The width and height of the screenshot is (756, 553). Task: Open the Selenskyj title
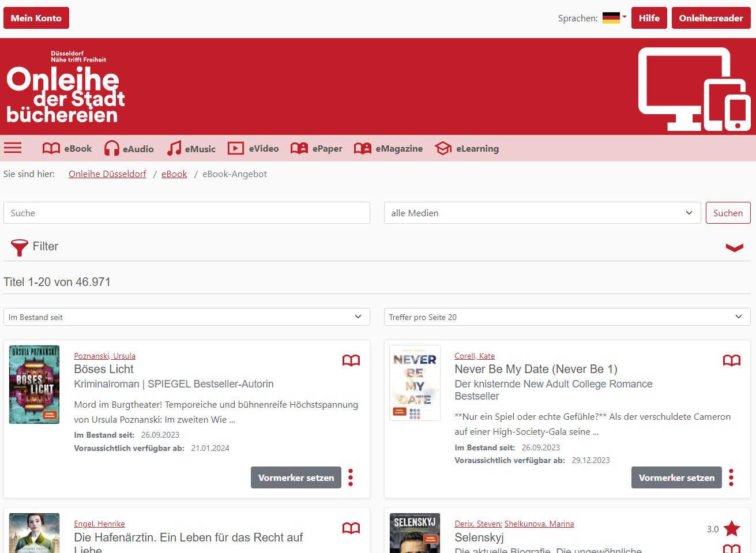[x=479, y=537]
